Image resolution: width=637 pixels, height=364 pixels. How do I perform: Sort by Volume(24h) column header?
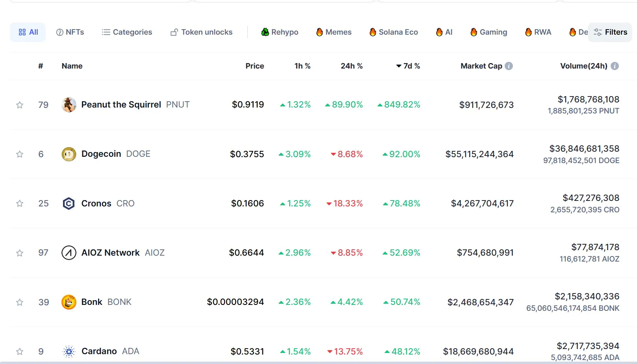584,66
